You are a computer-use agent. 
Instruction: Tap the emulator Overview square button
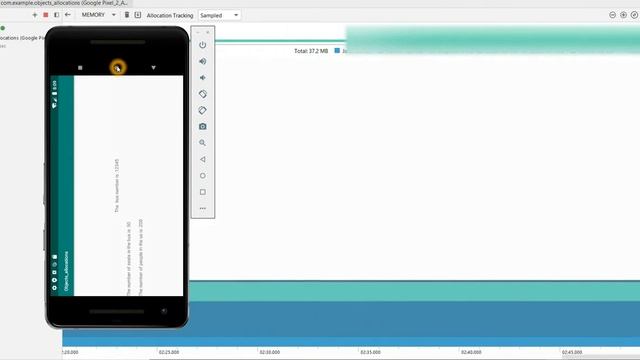202,192
